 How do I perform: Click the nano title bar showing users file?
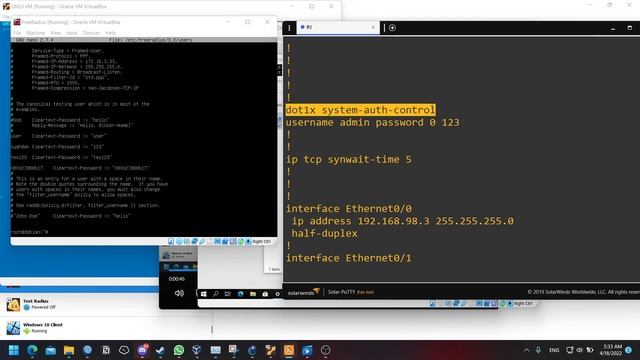tap(144, 40)
